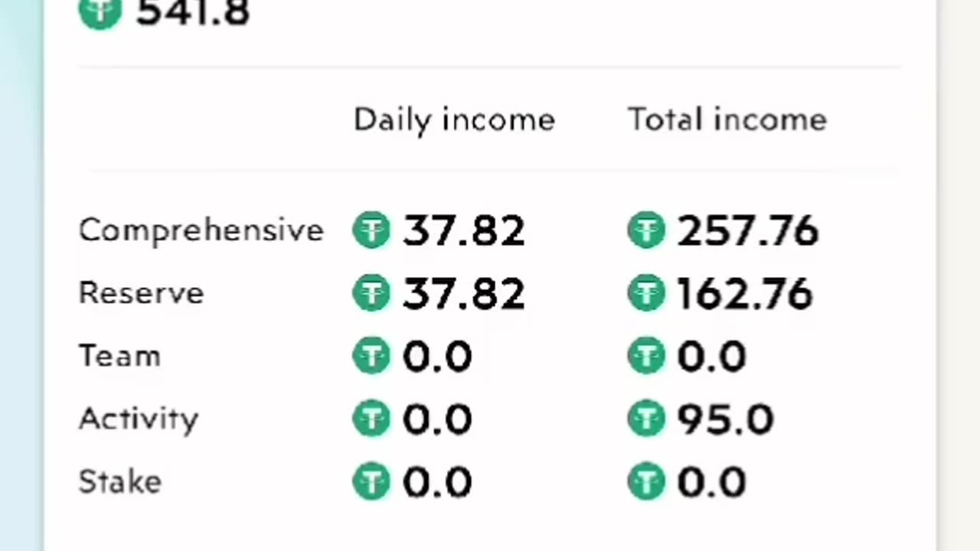Click Tether icon in Stake total income
This screenshot has width=980, height=551.
[x=646, y=482]
